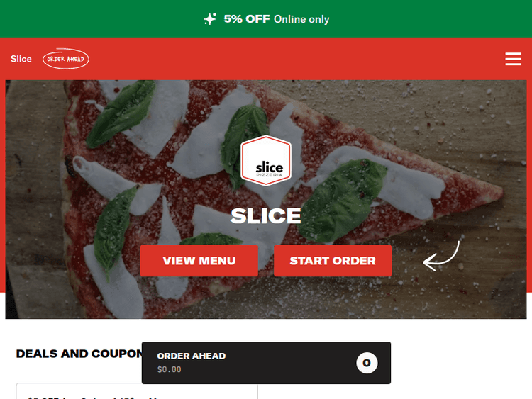Open the black Order Ahead cart bar
The image size is (532, 399).
pyautogui.click(x=266, y=363)
